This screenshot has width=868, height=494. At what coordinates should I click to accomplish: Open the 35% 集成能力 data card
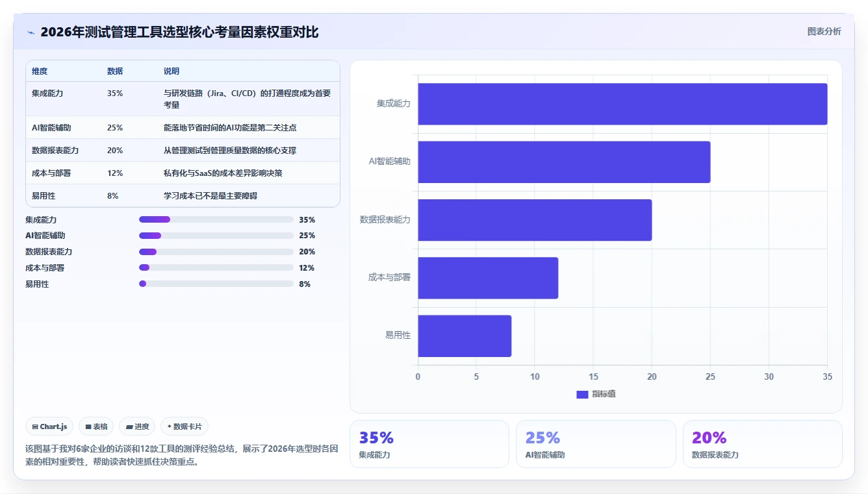click(429, 444)
